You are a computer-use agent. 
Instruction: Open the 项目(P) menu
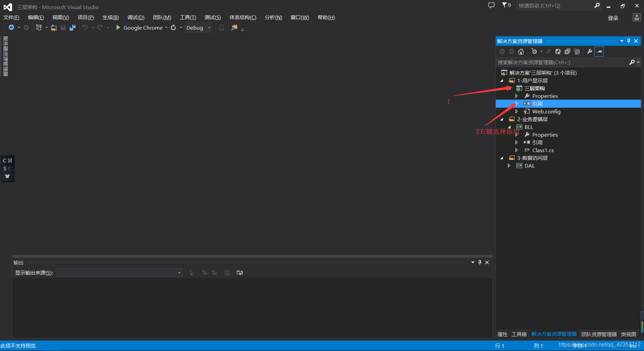pos(86,17)
